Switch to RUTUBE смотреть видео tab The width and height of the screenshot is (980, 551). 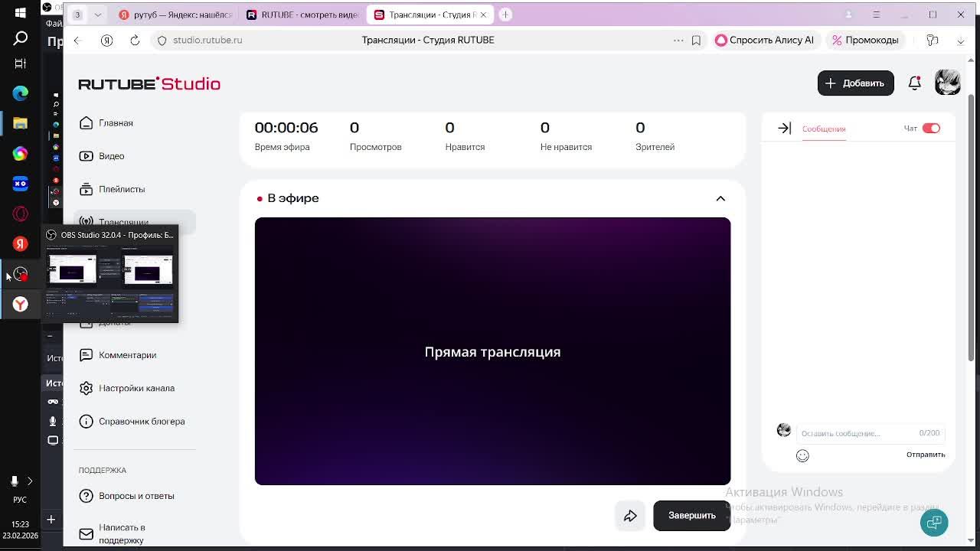302,15
